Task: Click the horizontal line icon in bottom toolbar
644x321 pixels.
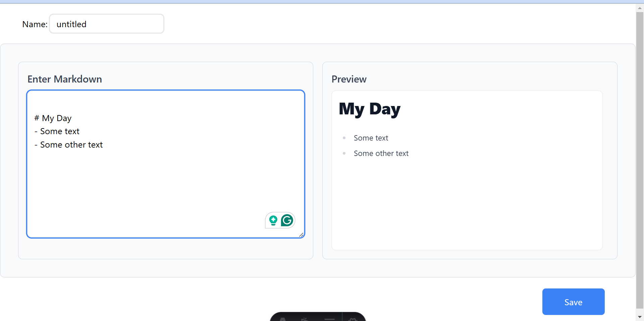Action: click(329, 319)
